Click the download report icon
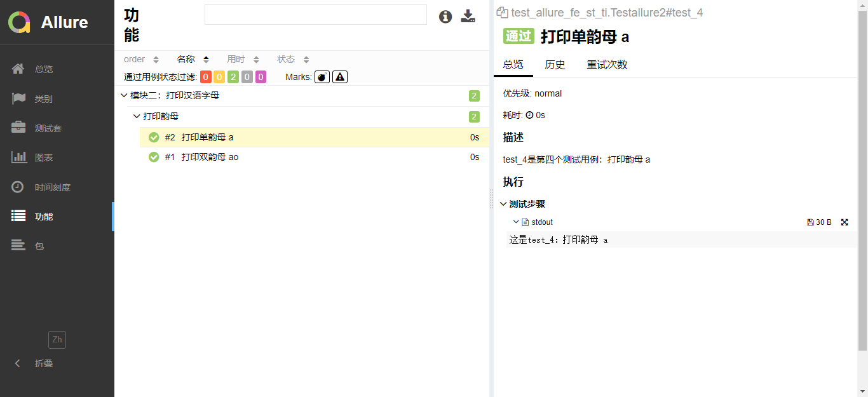 pyautogui.click(x=468, y=17)
